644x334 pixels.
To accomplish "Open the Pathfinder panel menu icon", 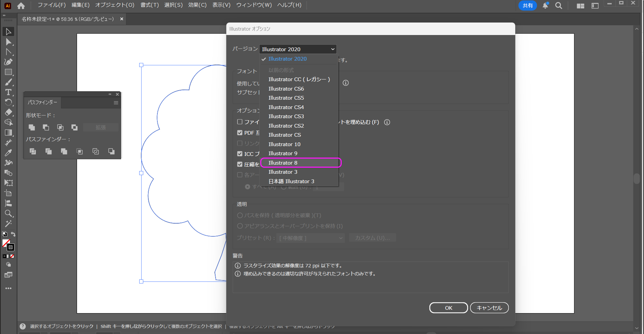I will (x=116, y=103).
